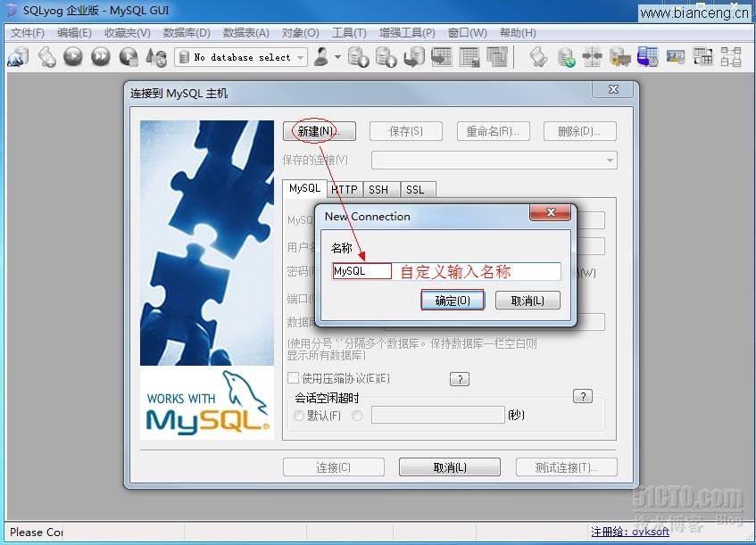Open the 数据表(A) menu
The height and width of the screenshot is (545, 756).
click(245, 33)
